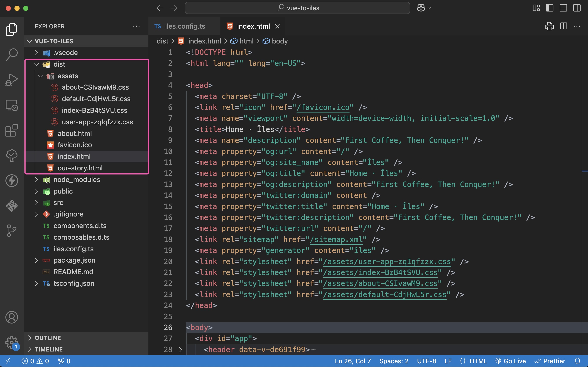This screenshot has height=367, width=588.
Task: Click Ln 26, Col 7 position
Action: pos(353,361)
